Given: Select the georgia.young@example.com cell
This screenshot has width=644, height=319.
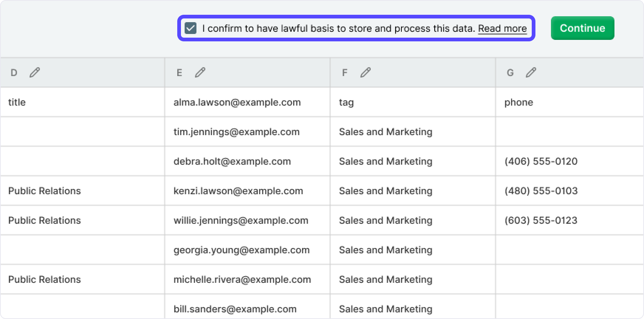Looking at the screenshot, I should [247, 250].
